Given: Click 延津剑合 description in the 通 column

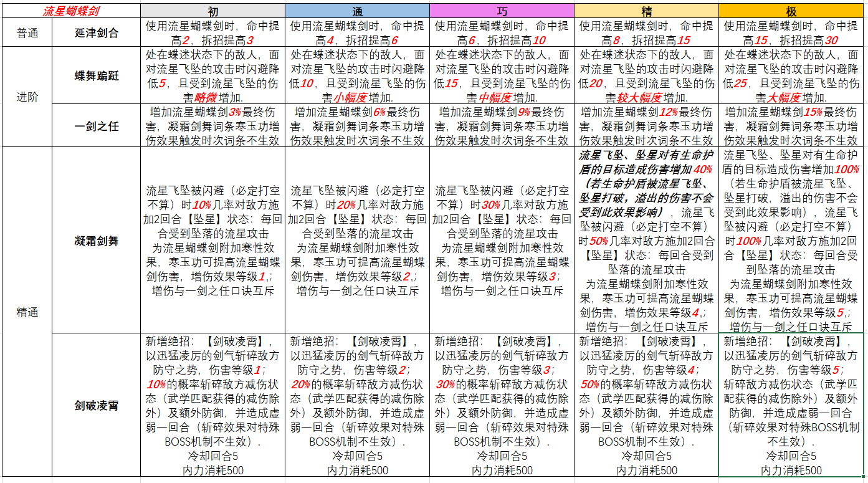Looking at the screenshot, I should (357, 32).
